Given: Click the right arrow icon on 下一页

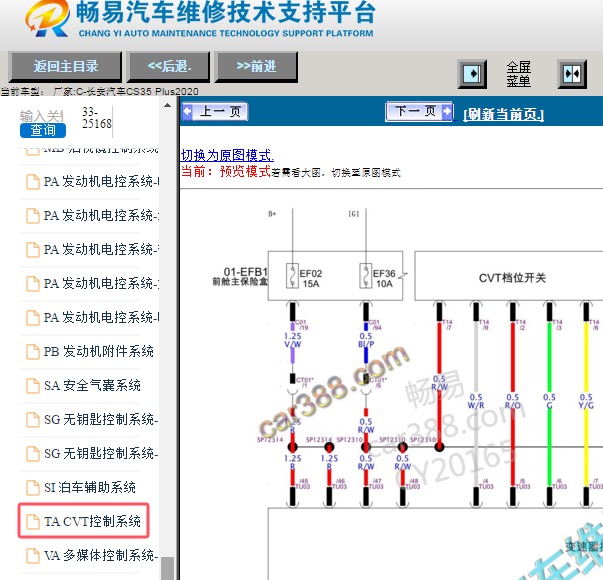Looking at the screenshot, I should (x=447, y=112).
